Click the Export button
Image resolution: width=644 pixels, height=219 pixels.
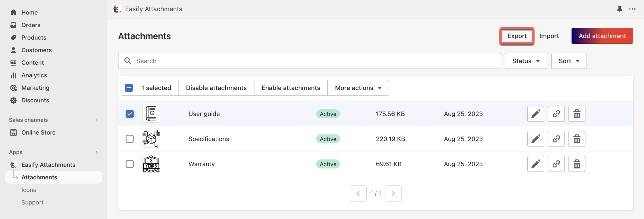click(x=517, y=36)
